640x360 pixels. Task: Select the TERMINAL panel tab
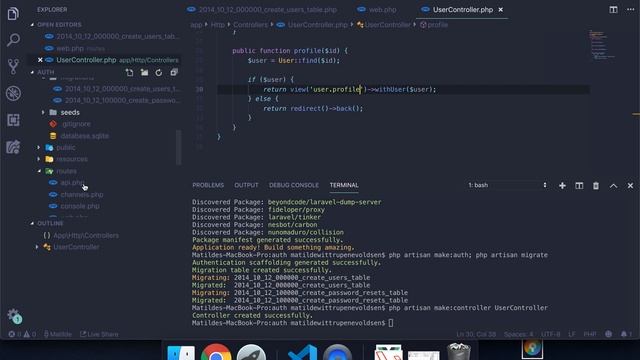(x=344, y=185)
